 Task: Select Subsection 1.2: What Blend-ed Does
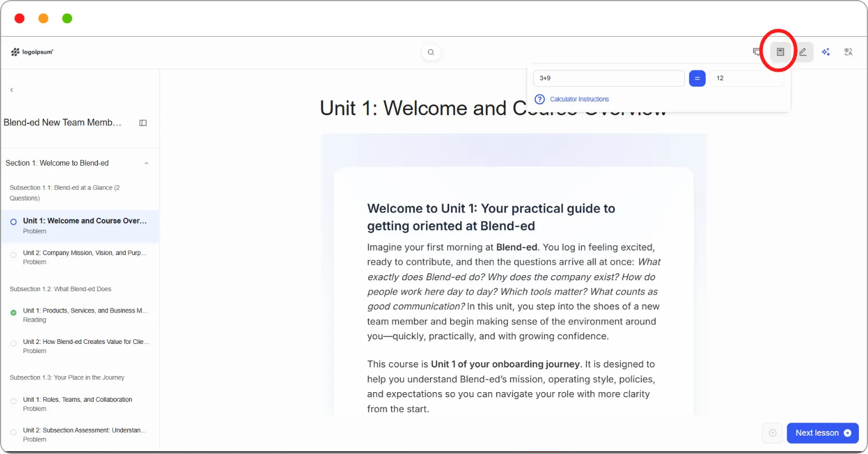pyautogui.click(x=60, y=289)
